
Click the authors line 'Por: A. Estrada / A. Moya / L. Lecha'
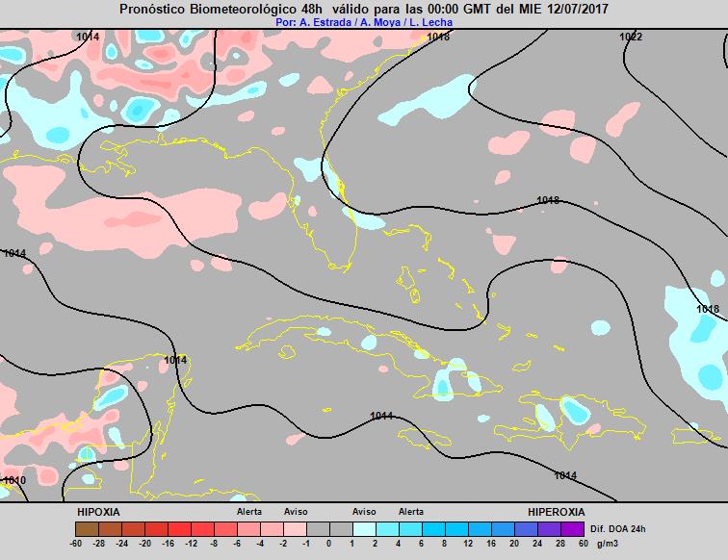[364, 22]
